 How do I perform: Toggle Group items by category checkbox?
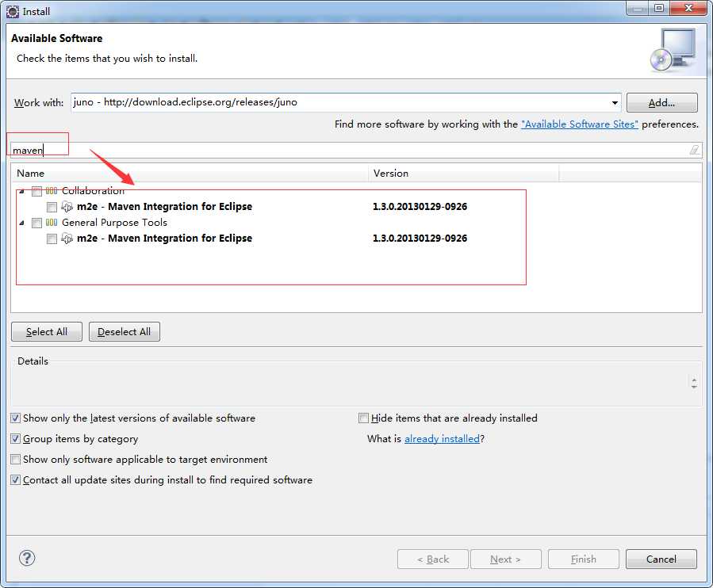point(15,438)
